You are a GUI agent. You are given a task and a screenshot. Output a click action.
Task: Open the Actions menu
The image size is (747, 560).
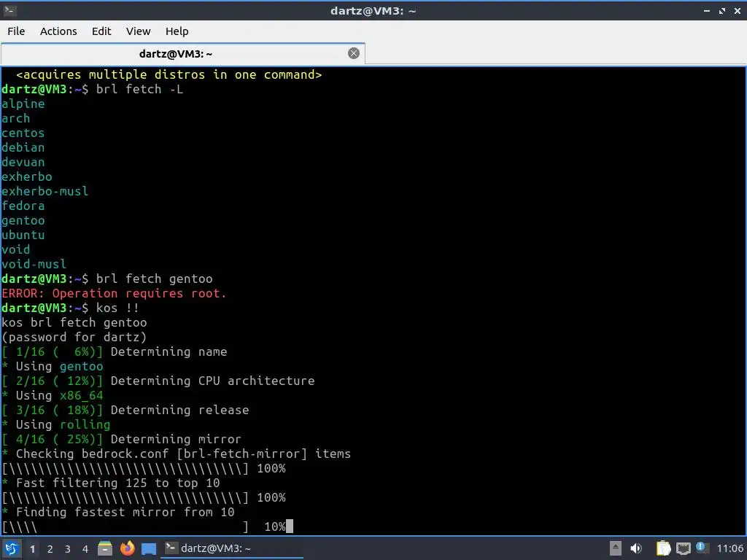tap(58, 31)
